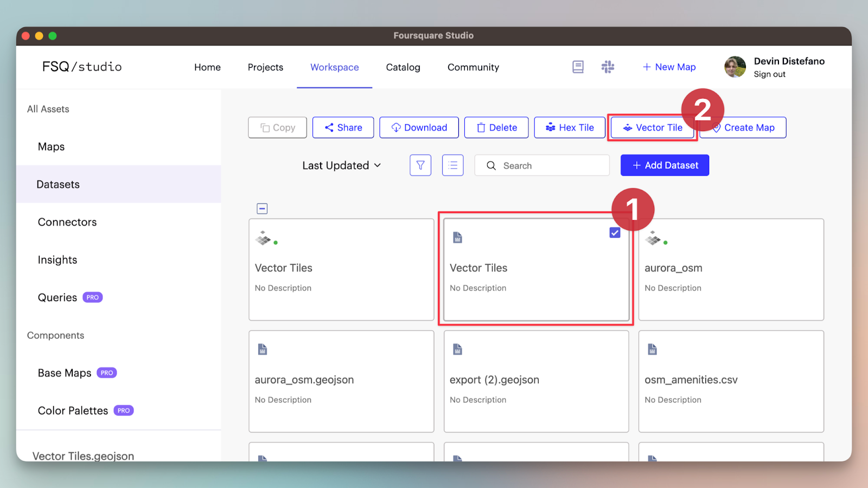
Task: Click the PRO badge next to Color Palettes
Action: [x=124, y=410]
